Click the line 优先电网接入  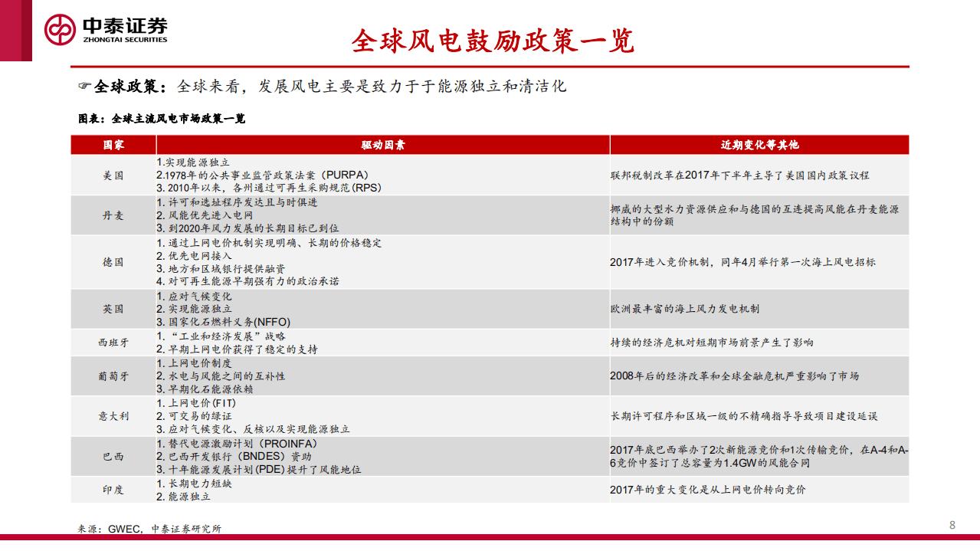[x=194, y=255]
